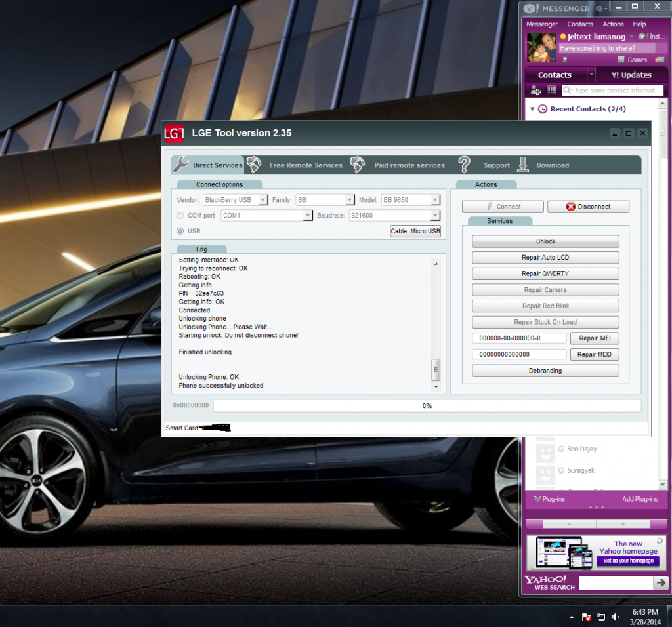Click Set as your homepage in ad
The image size is (672, 627).
[x=628, y=561]
